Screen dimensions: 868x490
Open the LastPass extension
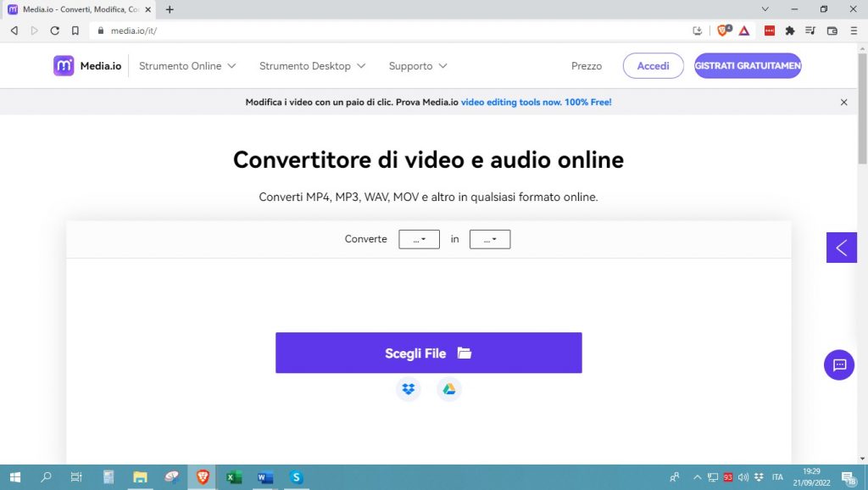click(770, 30)
